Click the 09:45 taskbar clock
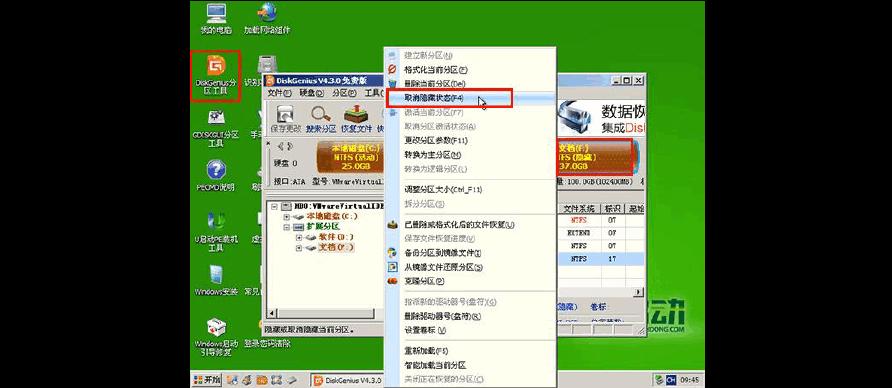This screenshot has height=388, width=892. 689,379
